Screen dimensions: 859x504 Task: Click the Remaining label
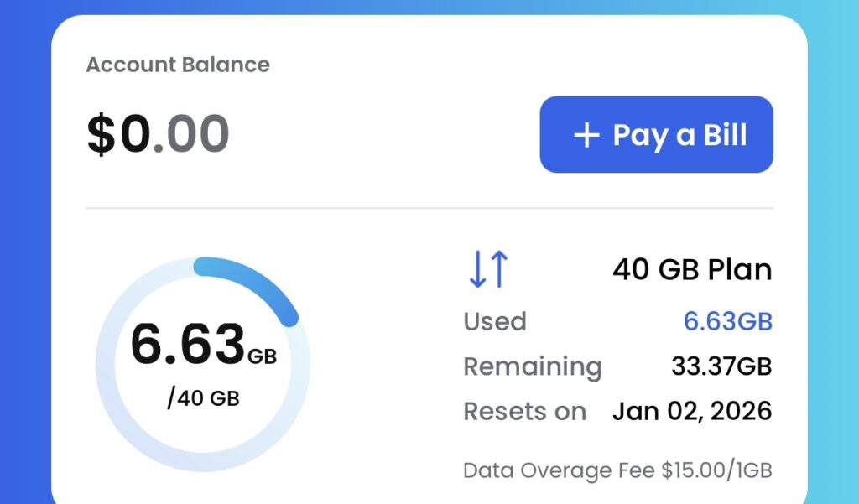(x=532, y=366)
